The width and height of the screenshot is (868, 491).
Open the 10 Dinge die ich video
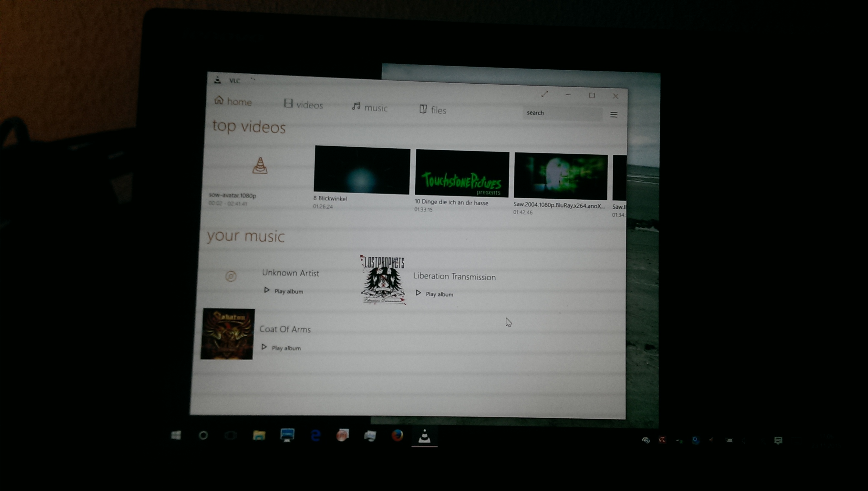pos(462,174)
